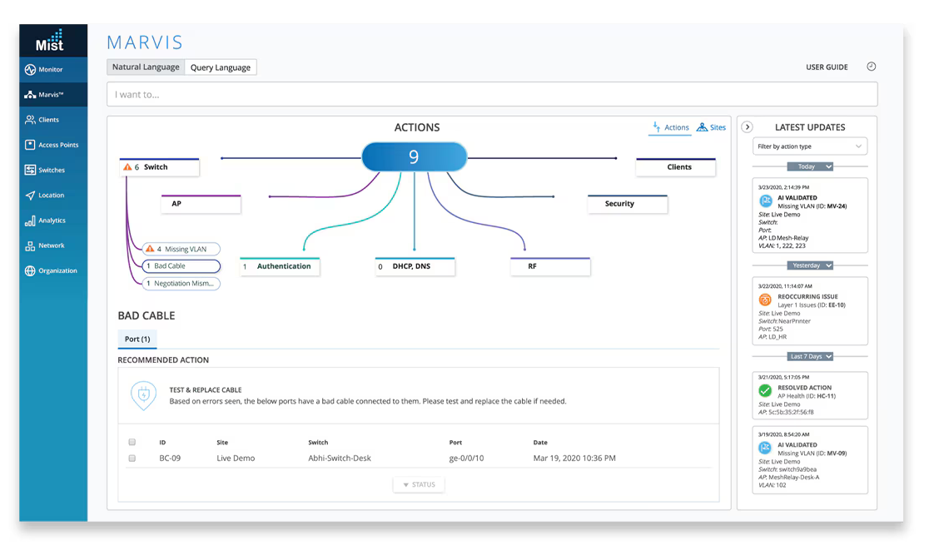Click the Port column header
Viewport: 929px width, 560px height.
pyautogui.click(x=455, y=442)
